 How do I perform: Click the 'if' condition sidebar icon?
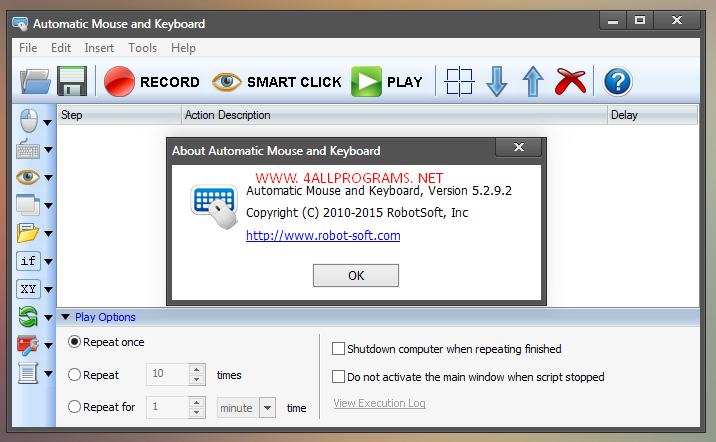click(x=28, y=261)
